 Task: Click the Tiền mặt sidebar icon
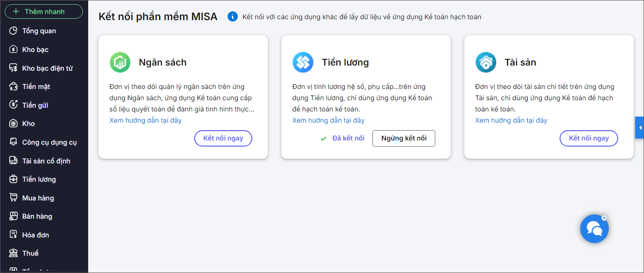[x=14, y=87]
